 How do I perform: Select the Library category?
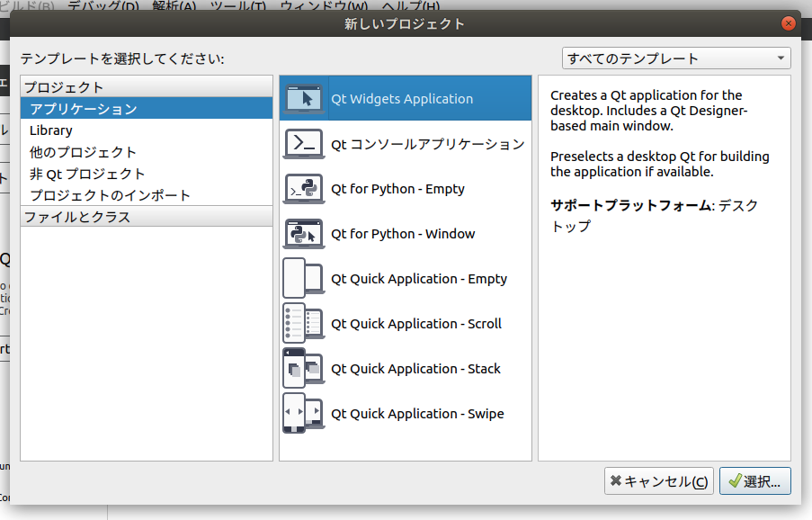click(x=51, y=130)
